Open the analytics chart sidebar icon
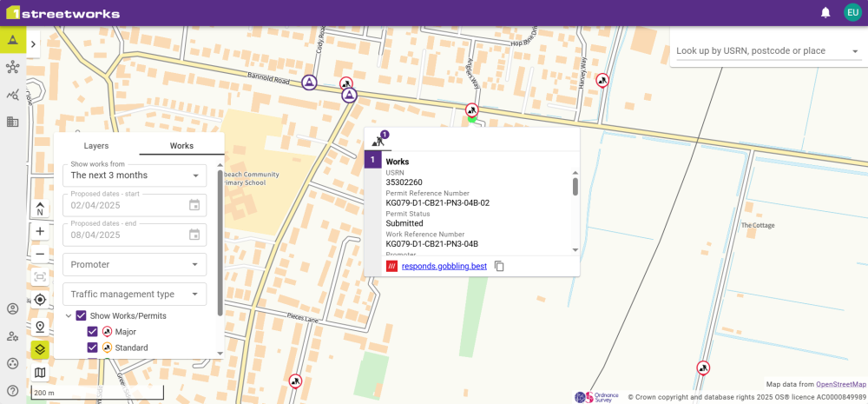The height and width of the screenshot is (404, 868). pyautogui.click(x=13, y=95)
